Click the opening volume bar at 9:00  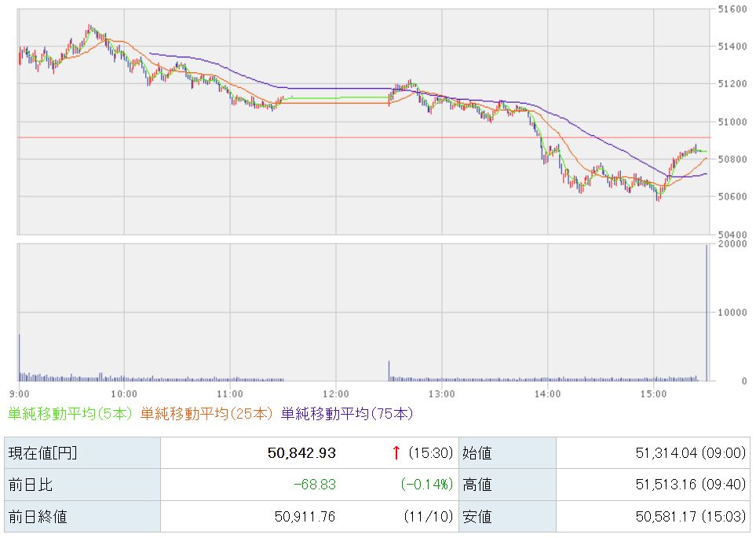(x=19, y=357)
